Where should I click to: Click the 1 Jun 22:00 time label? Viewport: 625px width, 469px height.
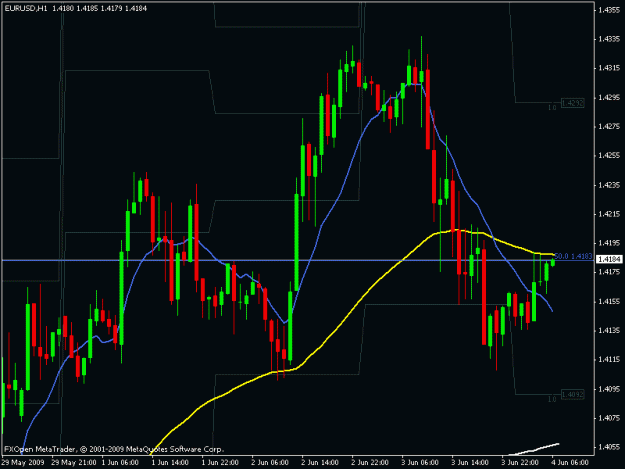click(220, 463)
